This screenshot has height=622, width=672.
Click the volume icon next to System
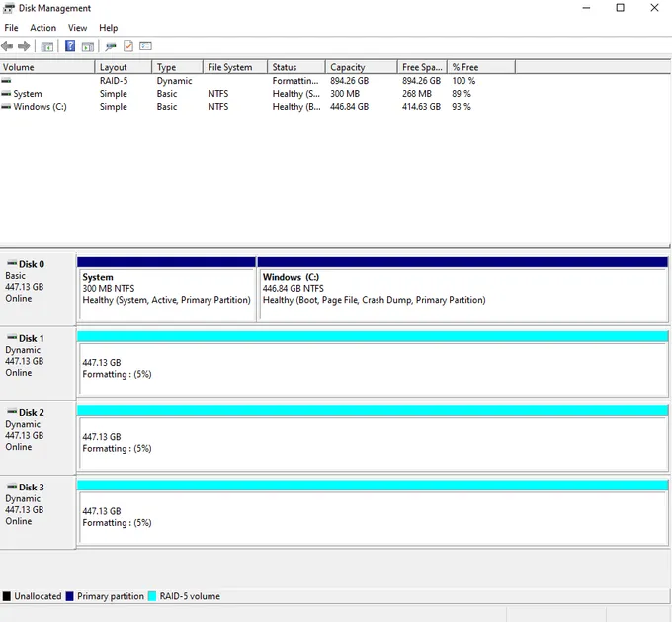click(x=6, y=94)
